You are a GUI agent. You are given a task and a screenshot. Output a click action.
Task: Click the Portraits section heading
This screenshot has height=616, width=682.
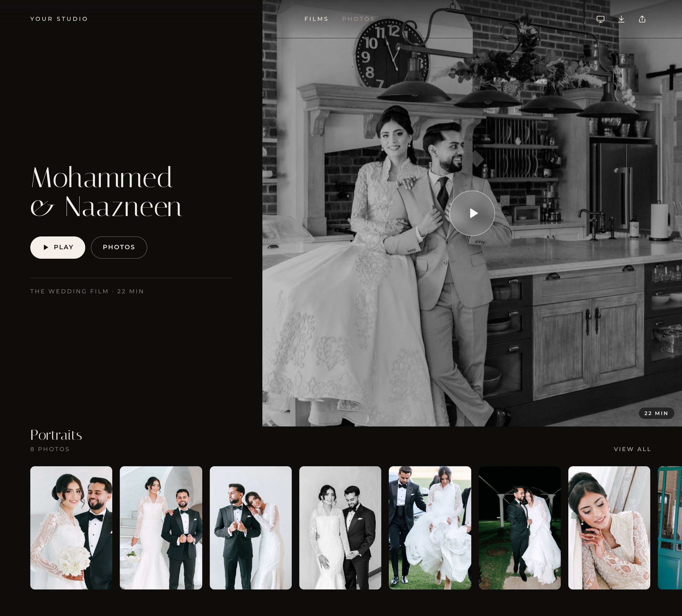pos(56,435)
